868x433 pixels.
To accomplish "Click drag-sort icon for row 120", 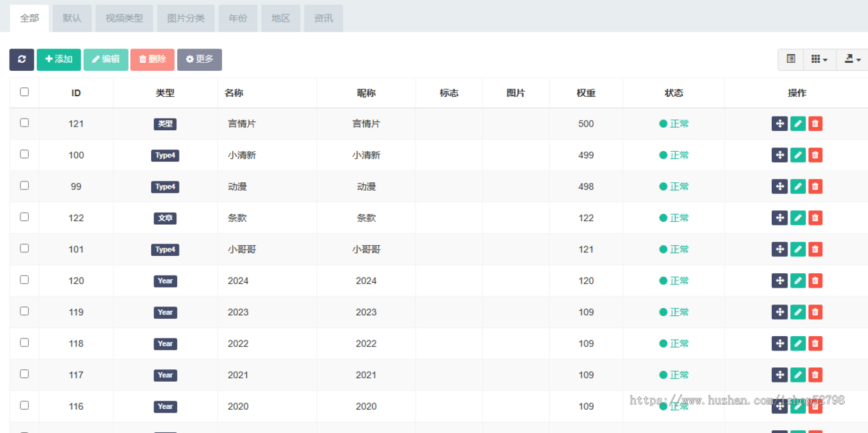I will [x=780, y=280].
